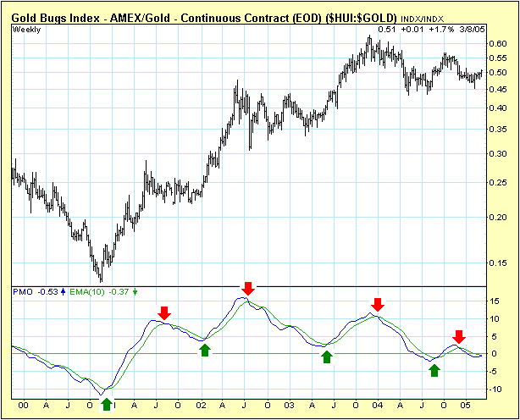Click the PMO indicator label
The height and width of the screenshot is (420, 520).
(22, 292)
